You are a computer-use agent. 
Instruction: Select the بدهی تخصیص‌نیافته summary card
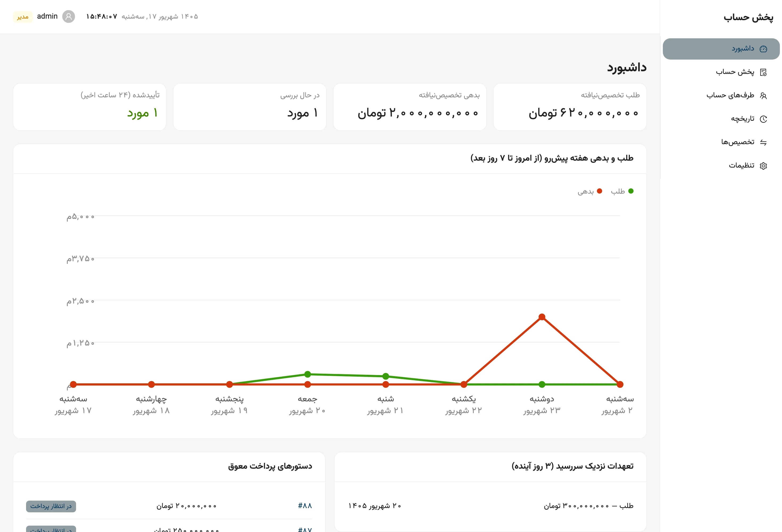pyautogui.click(x=410, y=107)
